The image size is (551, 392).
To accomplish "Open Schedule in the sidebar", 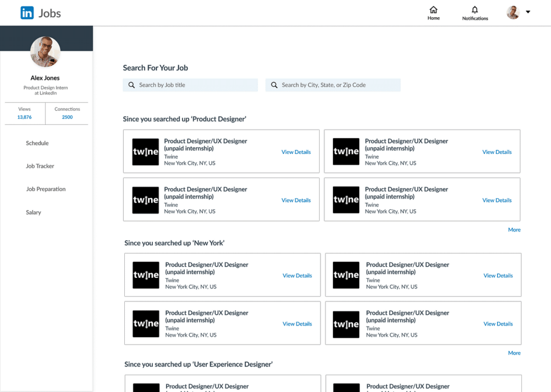I will click(x=37, y=143).
